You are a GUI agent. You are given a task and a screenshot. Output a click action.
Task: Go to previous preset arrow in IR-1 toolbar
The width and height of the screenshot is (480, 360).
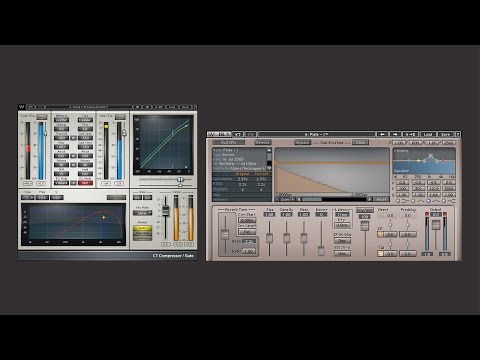point(382,134)
